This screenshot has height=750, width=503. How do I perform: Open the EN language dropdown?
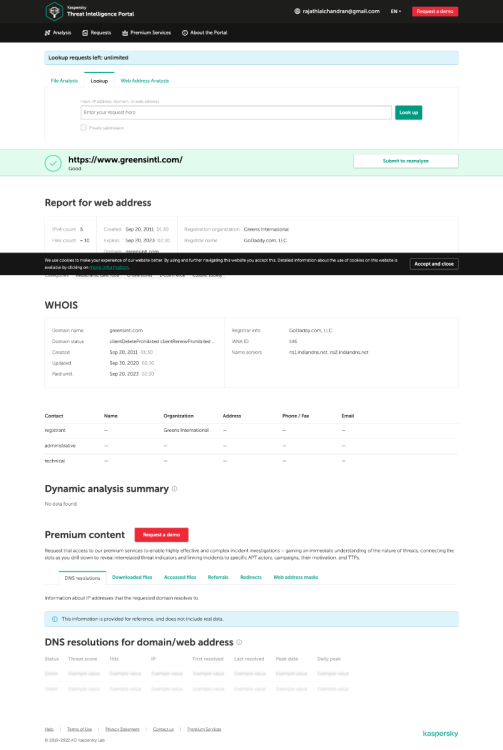pyautogui.click(x=395, y=11)
